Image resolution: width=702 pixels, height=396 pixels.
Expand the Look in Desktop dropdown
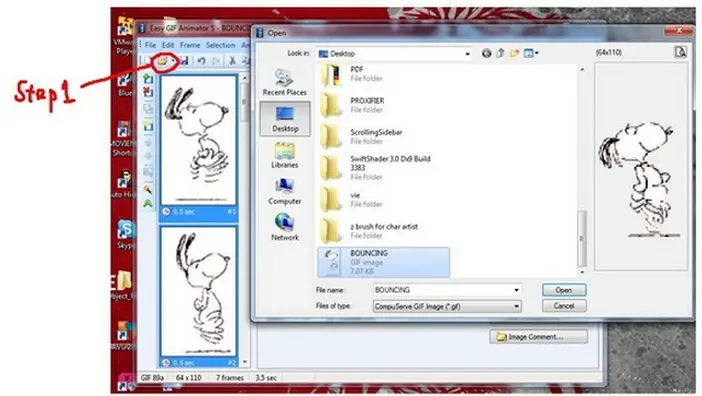[467, 54]
